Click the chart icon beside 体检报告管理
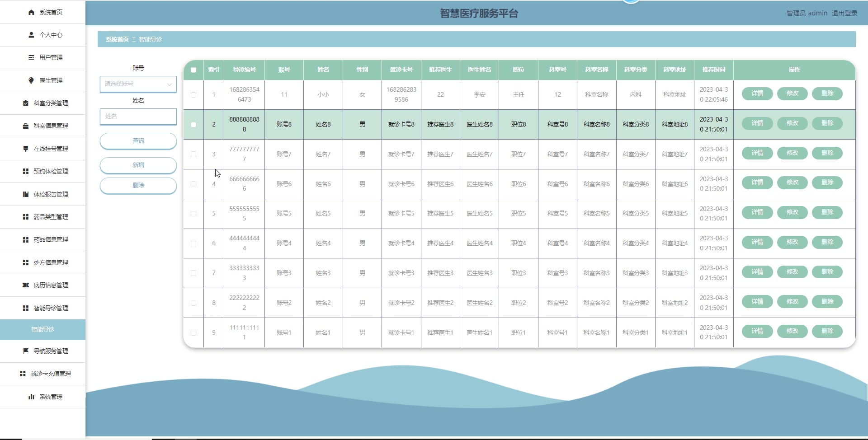This screenshot has width=868, height=440. point(26,194)
